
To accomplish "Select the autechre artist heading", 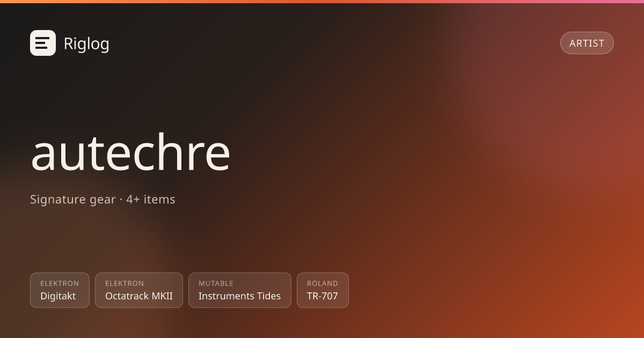I will coord(130,152).
